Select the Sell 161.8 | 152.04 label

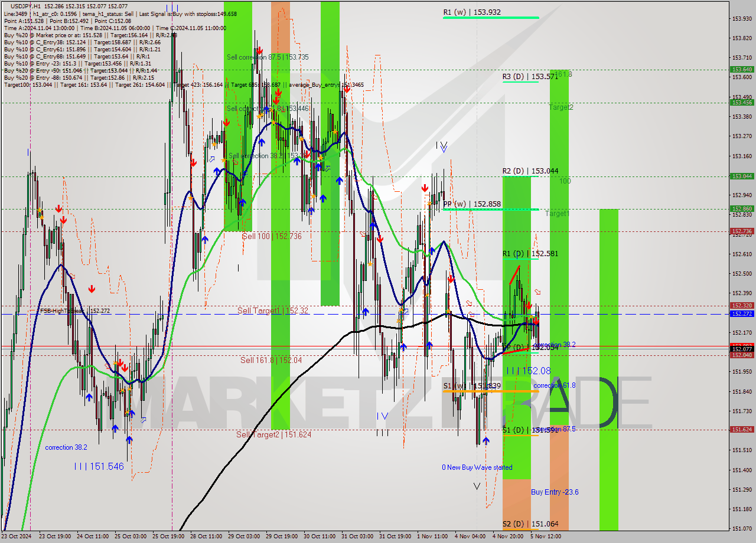pos(271,360)
